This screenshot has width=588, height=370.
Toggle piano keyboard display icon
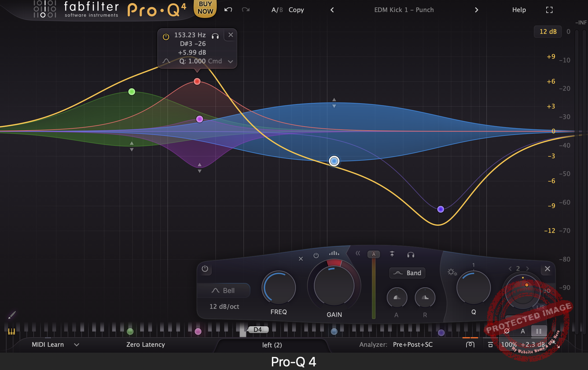(11, 331)
